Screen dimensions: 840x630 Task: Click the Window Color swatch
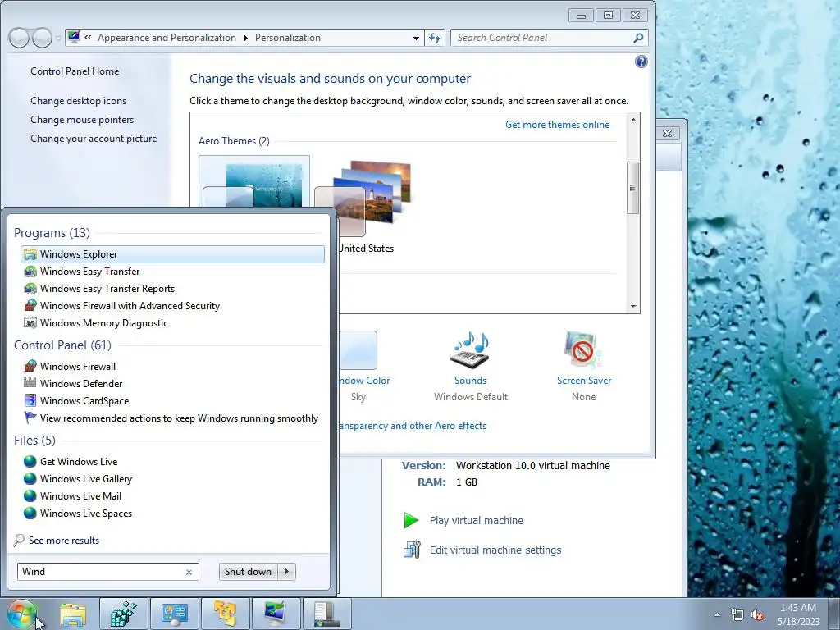(358, 349)
